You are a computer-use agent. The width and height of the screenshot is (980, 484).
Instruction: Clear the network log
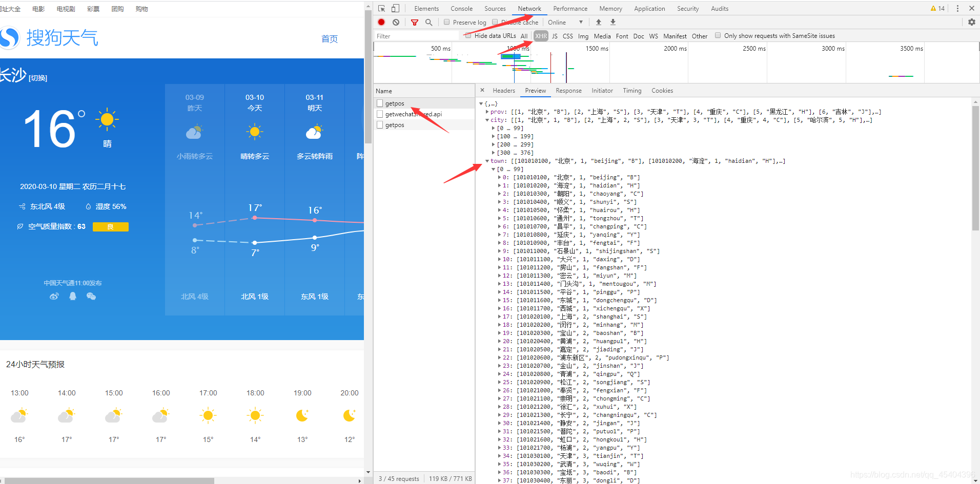396,22
